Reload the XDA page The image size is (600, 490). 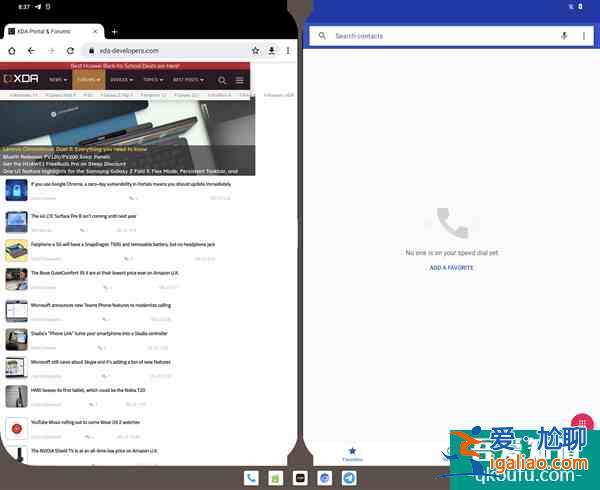pos(70,51)
